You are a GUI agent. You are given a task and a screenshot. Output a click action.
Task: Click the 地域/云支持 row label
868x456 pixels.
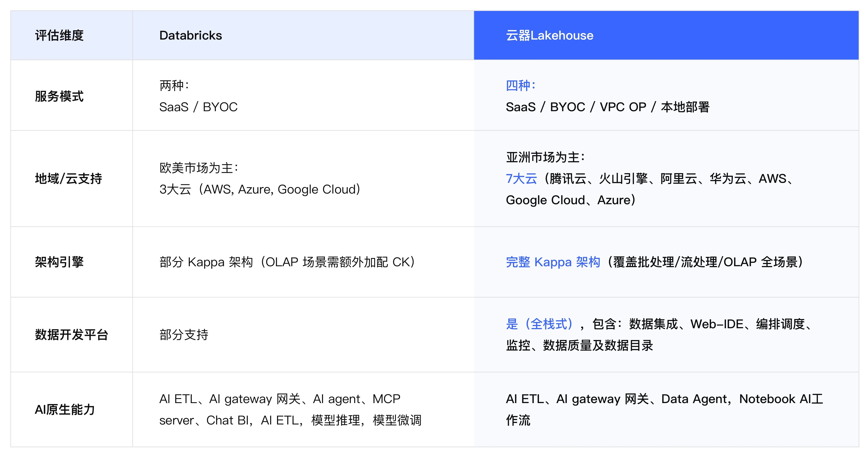pyautogui.click(x=68, y=179)
